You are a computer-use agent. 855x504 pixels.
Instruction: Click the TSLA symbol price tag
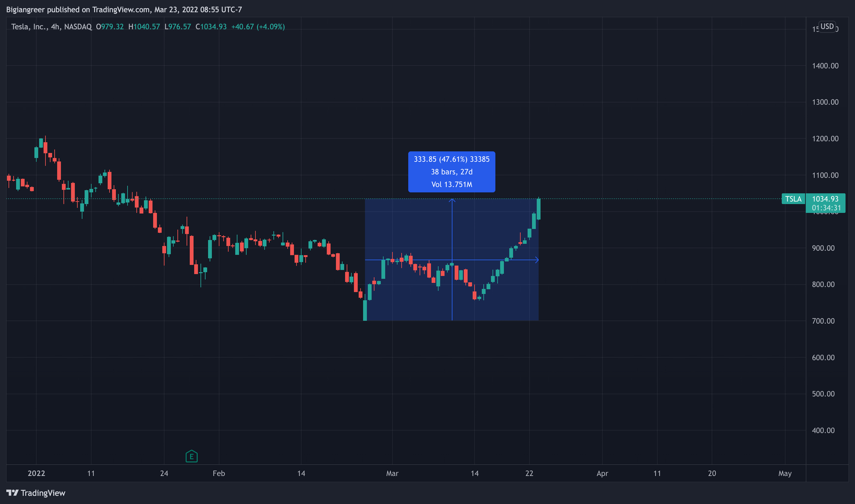pos(793,199)
